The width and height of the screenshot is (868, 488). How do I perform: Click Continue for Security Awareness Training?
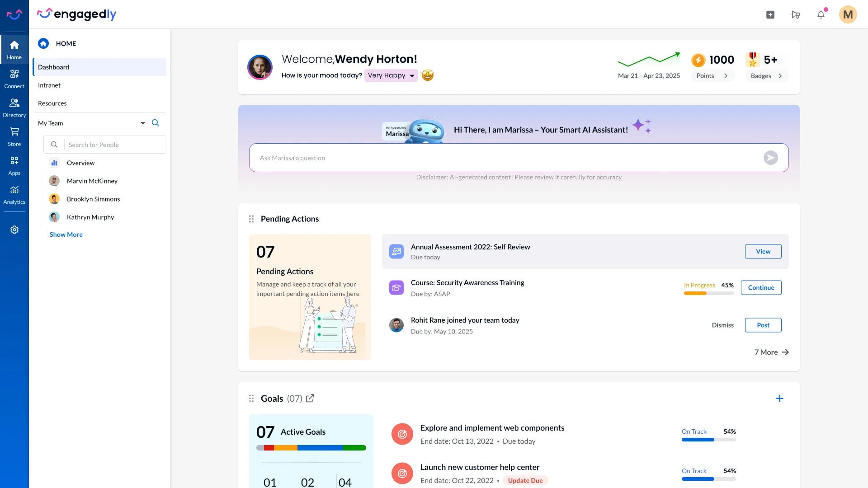coord(761,287)
